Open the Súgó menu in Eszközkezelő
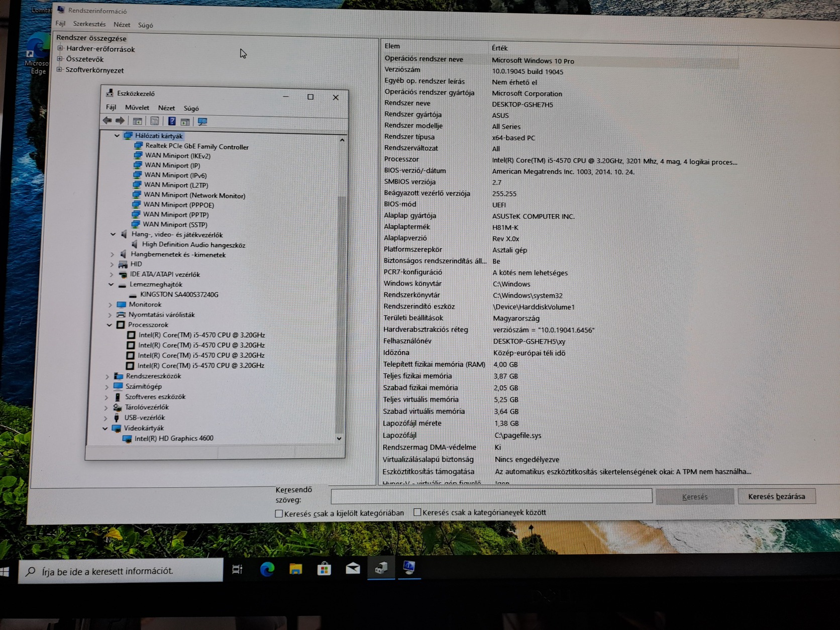 click(191, 109)
